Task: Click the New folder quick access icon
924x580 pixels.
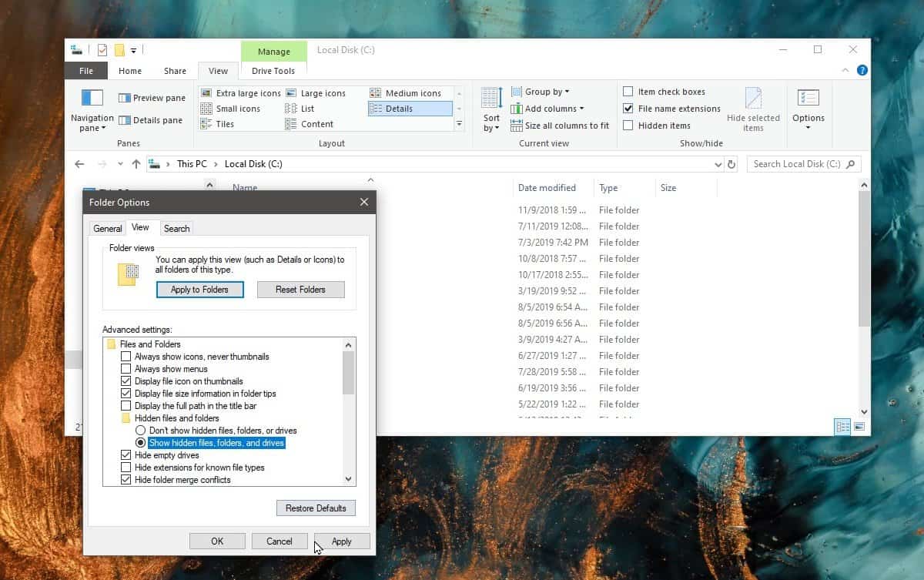Action: click(119, 50)
